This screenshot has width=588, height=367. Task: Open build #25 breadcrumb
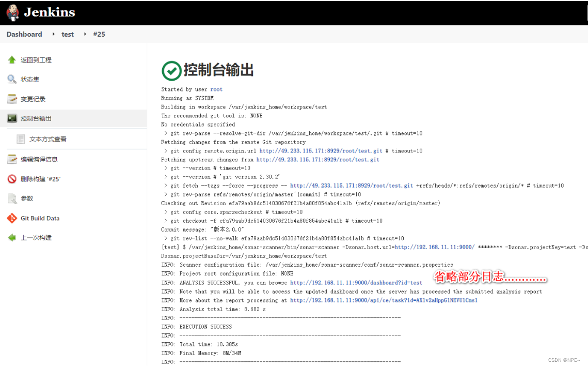(x=99, y=34)
